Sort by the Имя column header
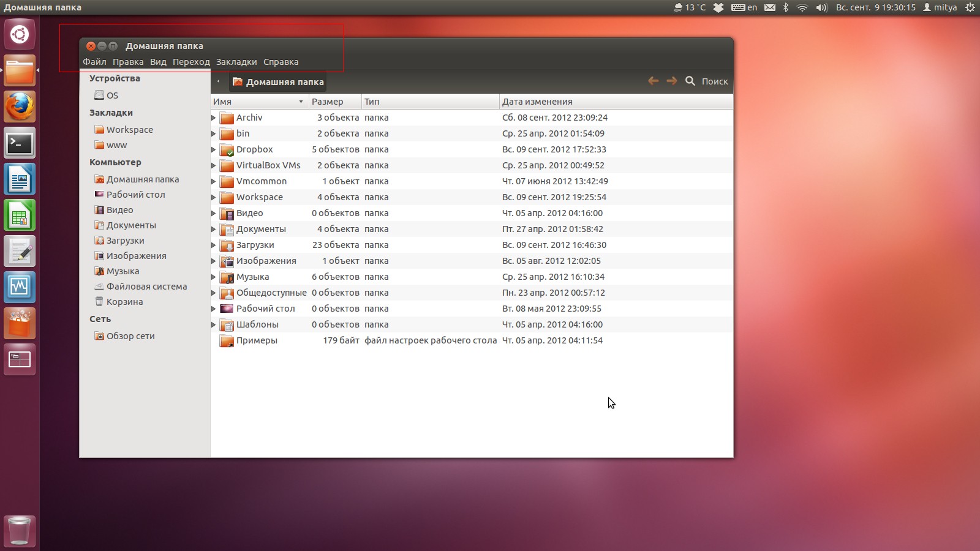Viewport: 980px width, 551px height. [x=259, y=102]
